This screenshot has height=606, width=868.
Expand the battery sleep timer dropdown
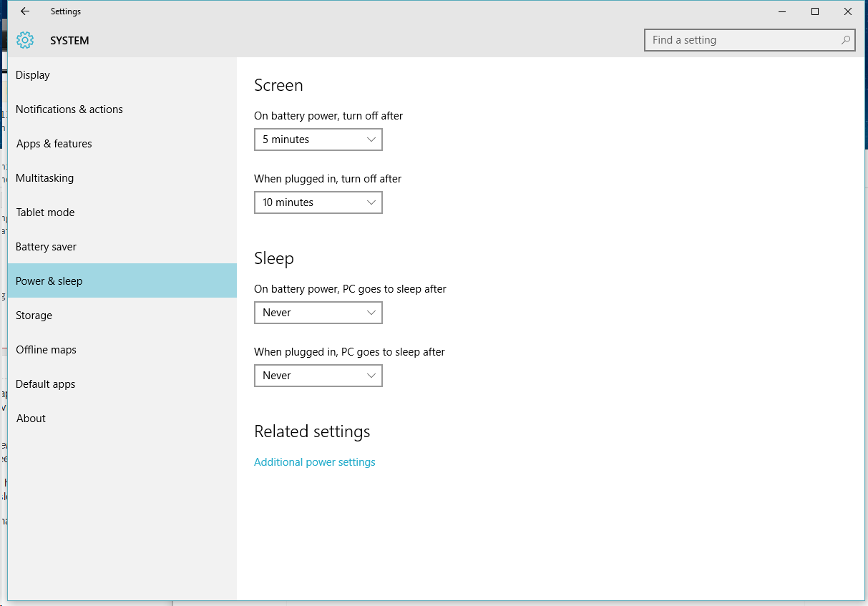318,312
